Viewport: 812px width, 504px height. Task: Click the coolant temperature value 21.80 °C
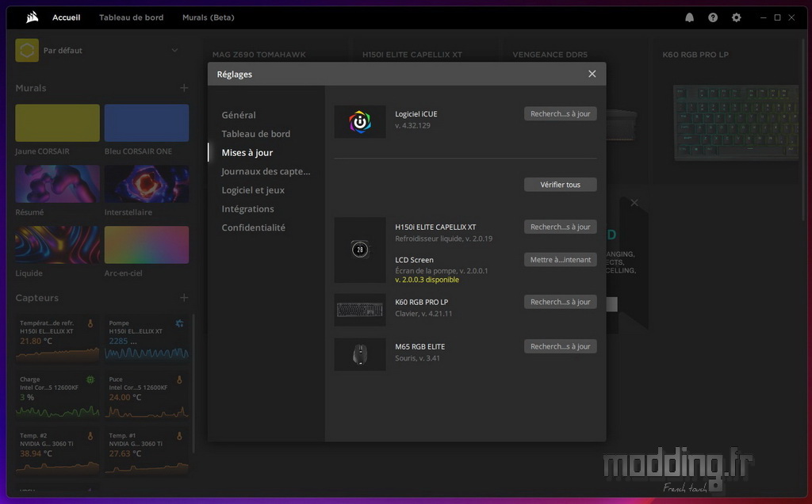(36, 342)
